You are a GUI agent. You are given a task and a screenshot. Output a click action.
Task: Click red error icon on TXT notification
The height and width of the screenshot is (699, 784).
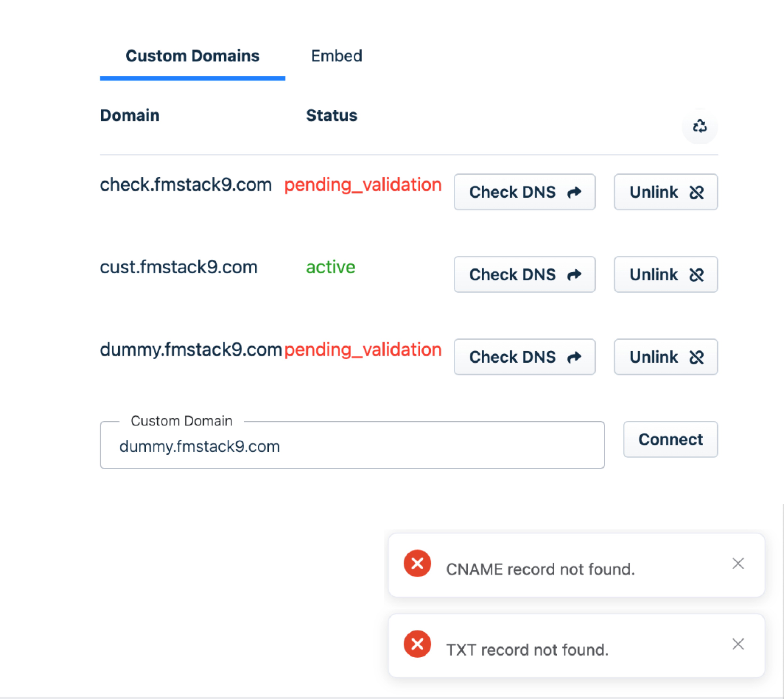pyautogui.click(x=417, y=644)
